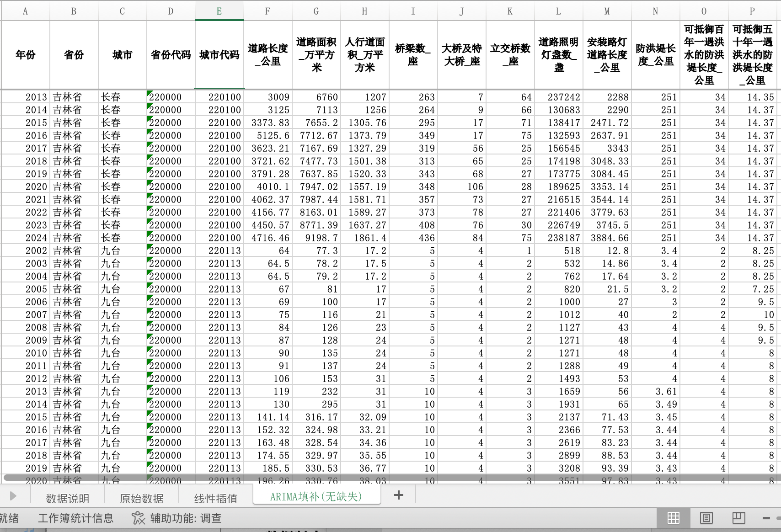Add a new sheet with plus button
The height and width of the screenshot is (532, 781).
[398, 495]
